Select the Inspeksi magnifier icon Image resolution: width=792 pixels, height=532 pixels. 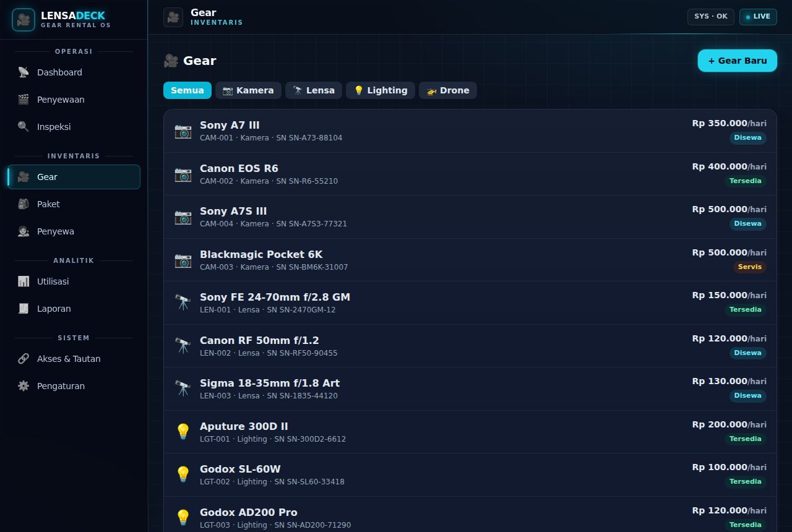(x=24, y=127)
